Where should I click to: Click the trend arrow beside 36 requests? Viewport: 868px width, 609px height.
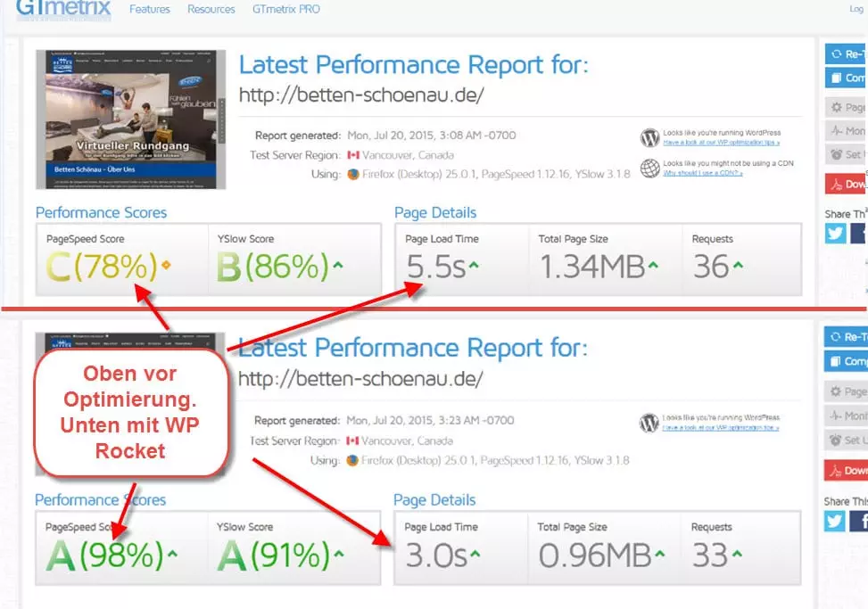(x=738, y=266)
